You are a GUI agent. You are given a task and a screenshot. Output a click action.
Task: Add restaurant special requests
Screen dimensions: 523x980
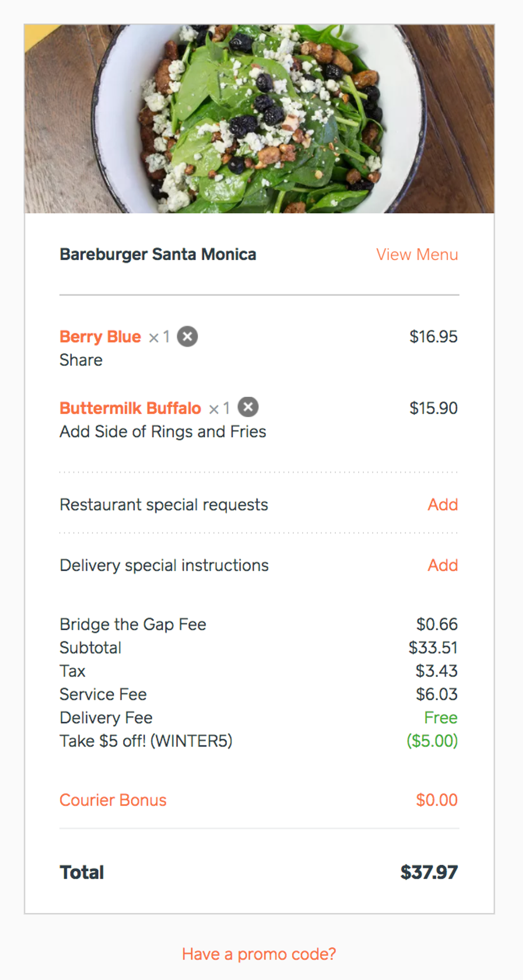coord(442,504)
